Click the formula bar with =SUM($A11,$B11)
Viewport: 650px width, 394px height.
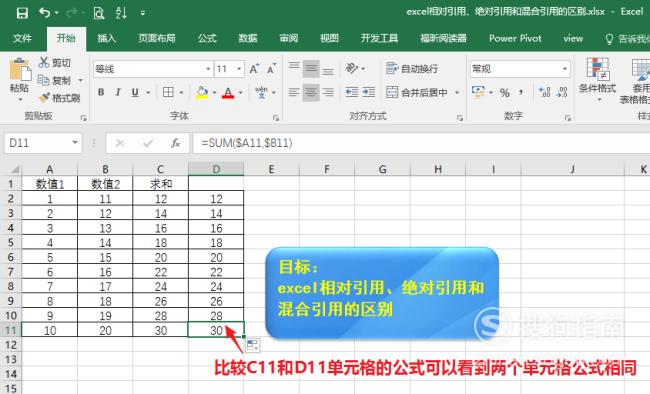(x=421, y=143)
